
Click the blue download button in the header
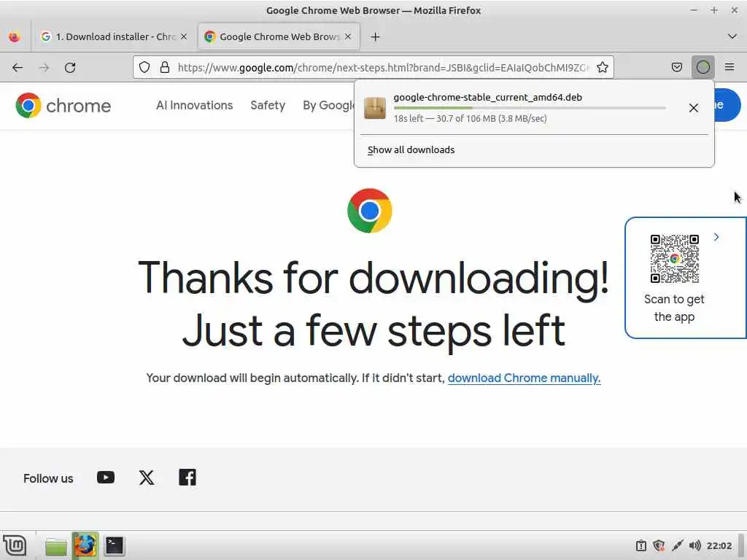point(727,105)
